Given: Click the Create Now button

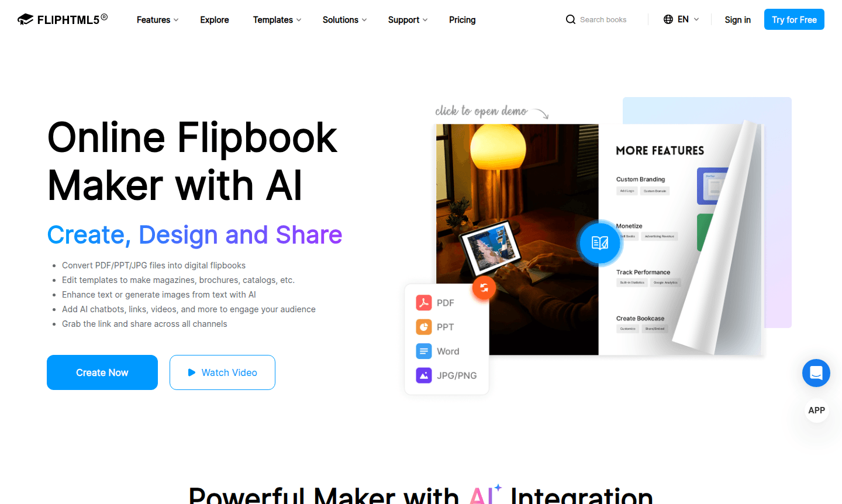Looking at the screenshot, I should click(x=102, y=372).
